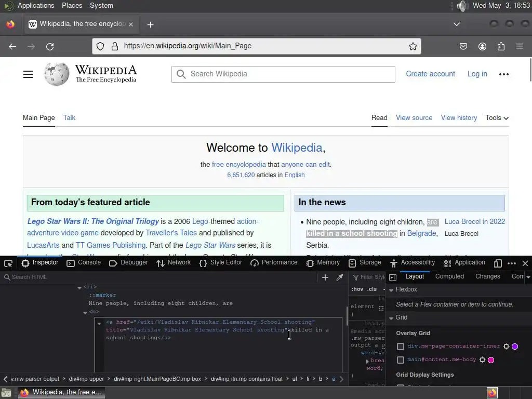
Task: Open the Talk page tab
Action: 69,118
